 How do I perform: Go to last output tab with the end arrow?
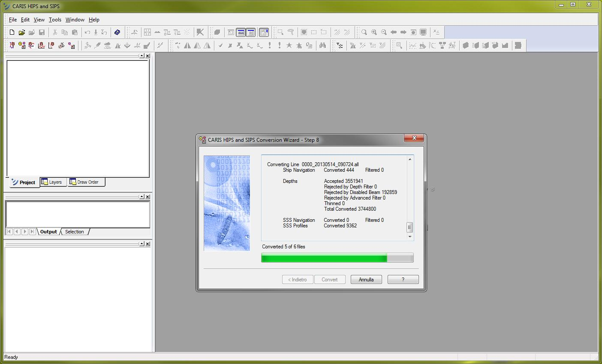[x=33, y=232]
